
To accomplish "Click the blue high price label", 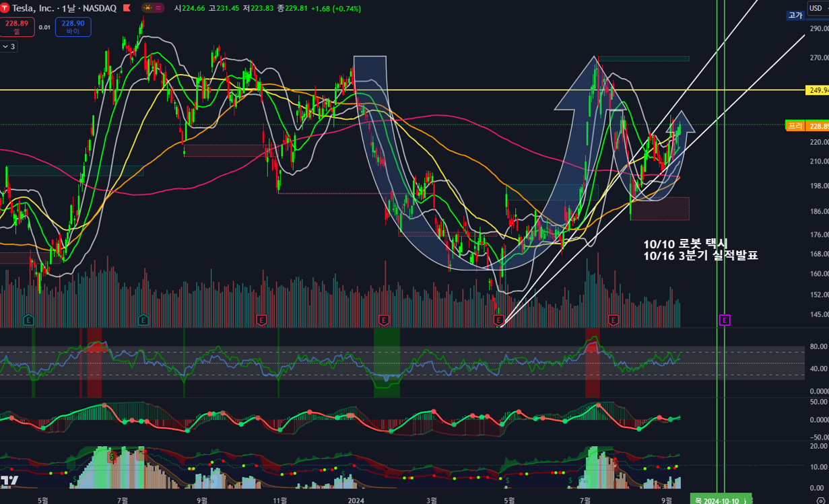I will pyautogui.click(x=795, y=15).
